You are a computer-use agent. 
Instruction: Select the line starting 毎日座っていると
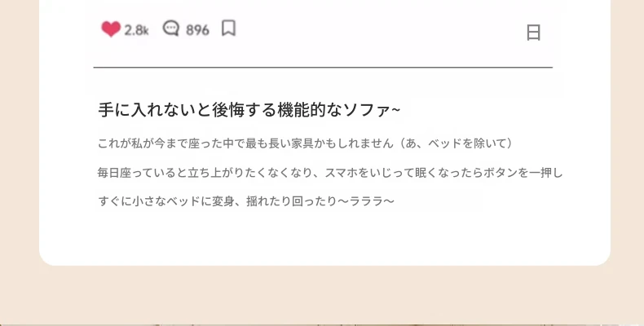coord(330,173)
